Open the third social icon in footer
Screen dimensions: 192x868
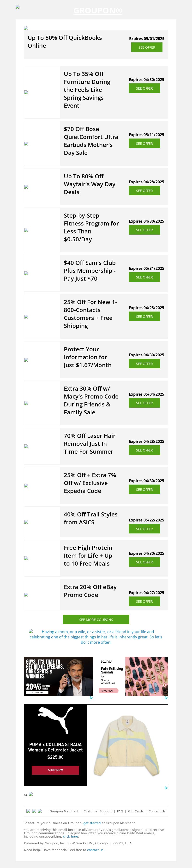point(40,811)
